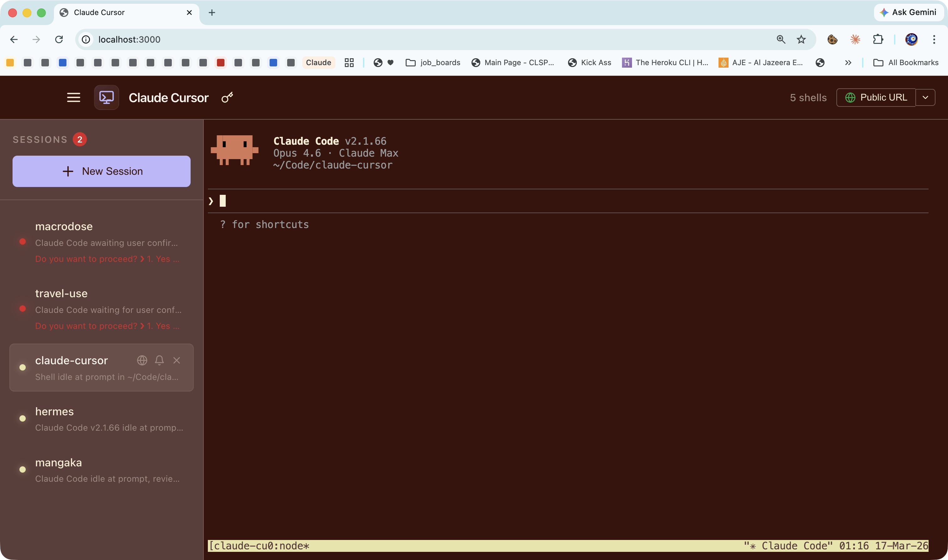The width and height of the screenshot is (948, 560).
Task: Click the Claude Cursor terminal logo icon
Action: [107, 98]
